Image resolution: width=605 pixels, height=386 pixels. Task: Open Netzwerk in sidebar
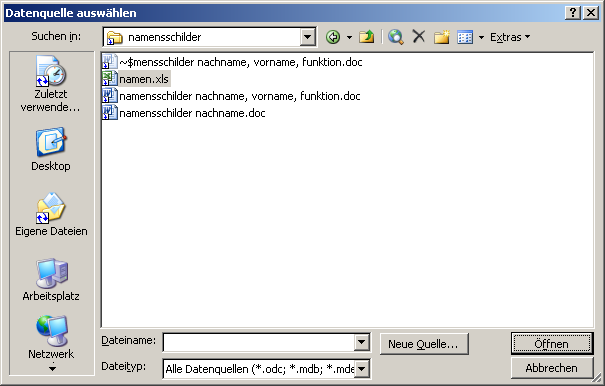[51, 337]
